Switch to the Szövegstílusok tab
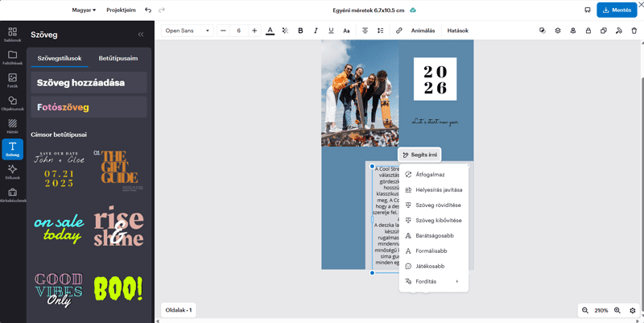The height and width of the screenshot is (323, 644). [60, 58]
